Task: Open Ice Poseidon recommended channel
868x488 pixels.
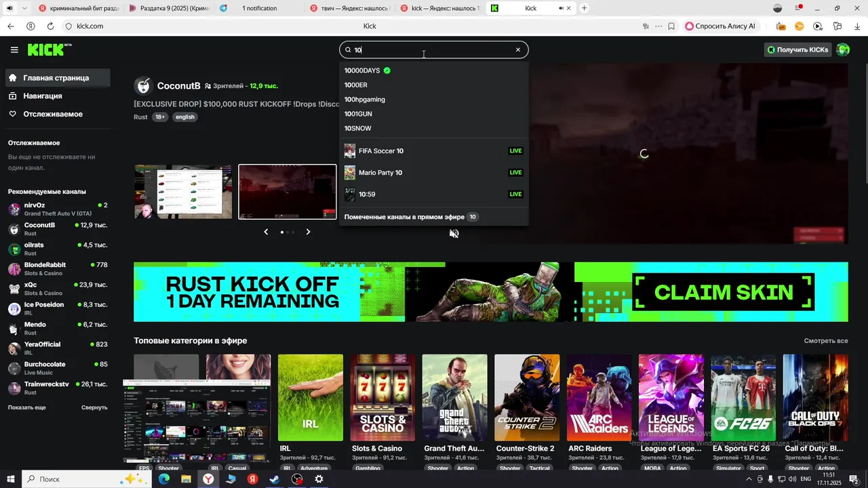Action: pos(58,308)
